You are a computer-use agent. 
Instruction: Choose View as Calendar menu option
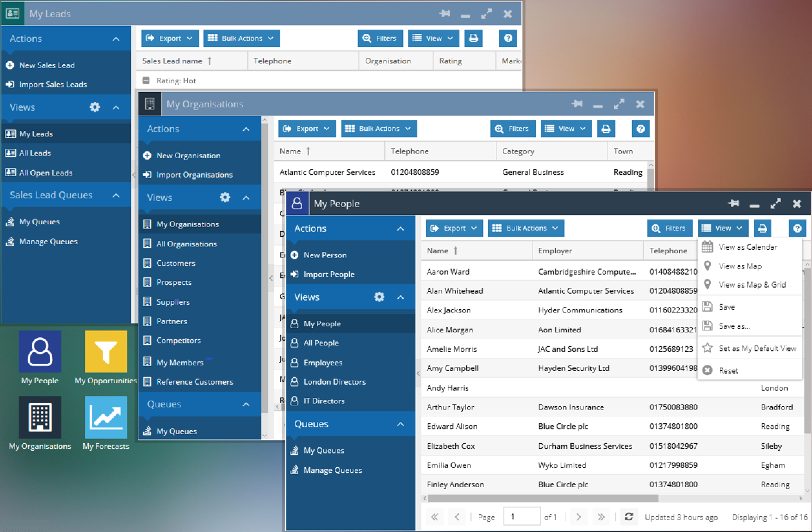pyautogui.click(x=748, y=247)
